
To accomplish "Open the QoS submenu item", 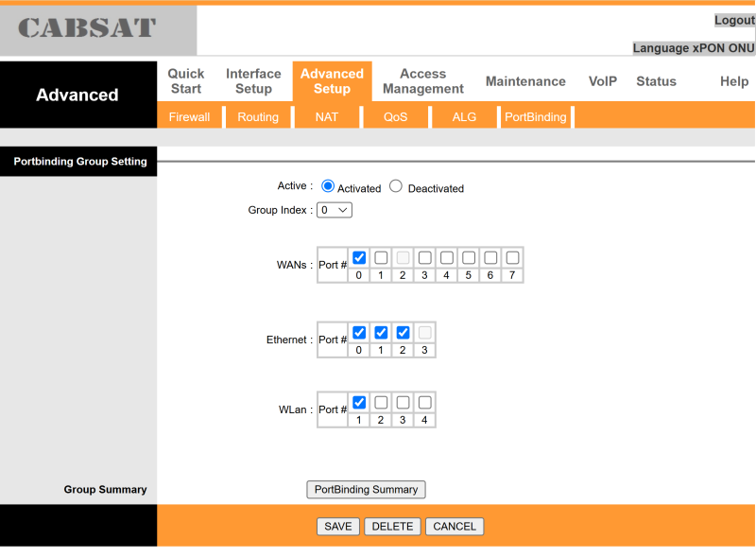I will 395,117.
